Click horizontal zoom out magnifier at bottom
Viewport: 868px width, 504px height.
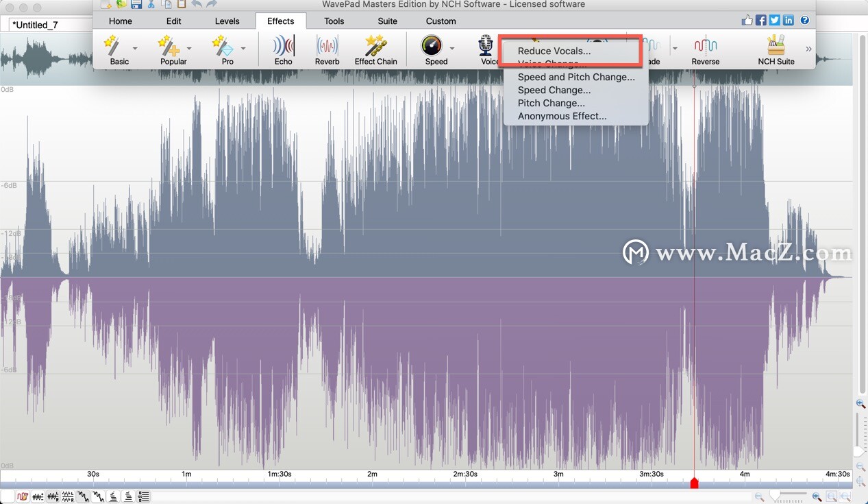coord(759,496)
